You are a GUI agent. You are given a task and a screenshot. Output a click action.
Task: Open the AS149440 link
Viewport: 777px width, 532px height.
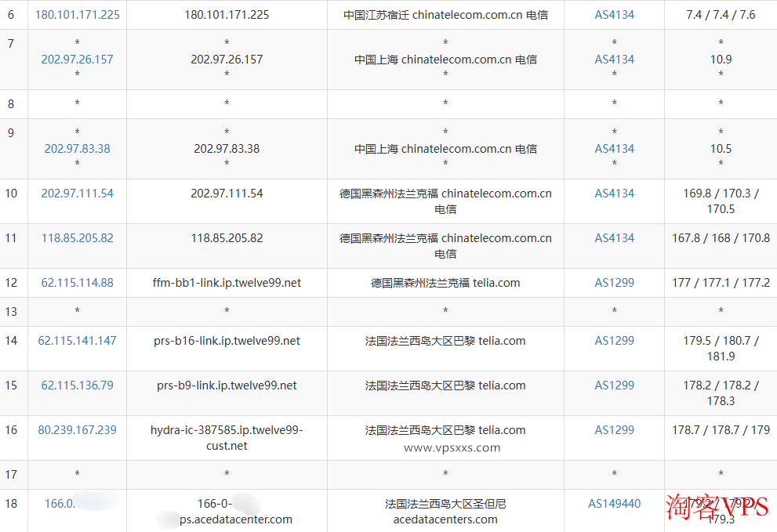pos(615,504)
